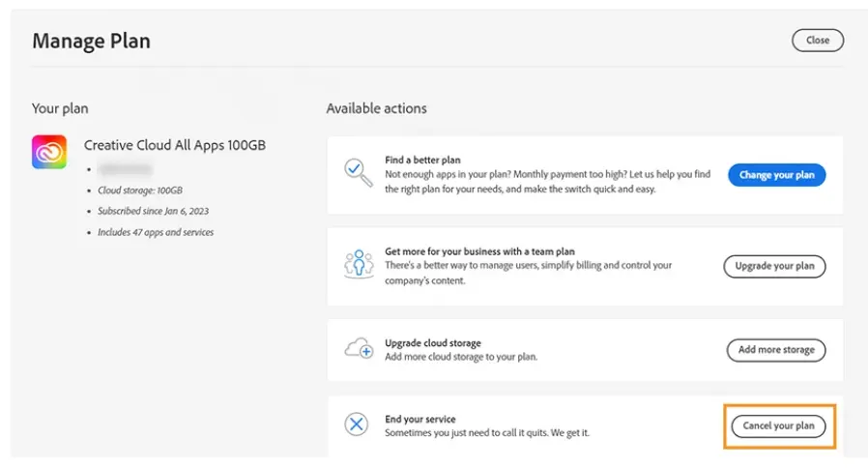Click Add more cloud storage description
The width and height of the screenshot is (868, 469).
pyautogui.click(x=461, y=357)
